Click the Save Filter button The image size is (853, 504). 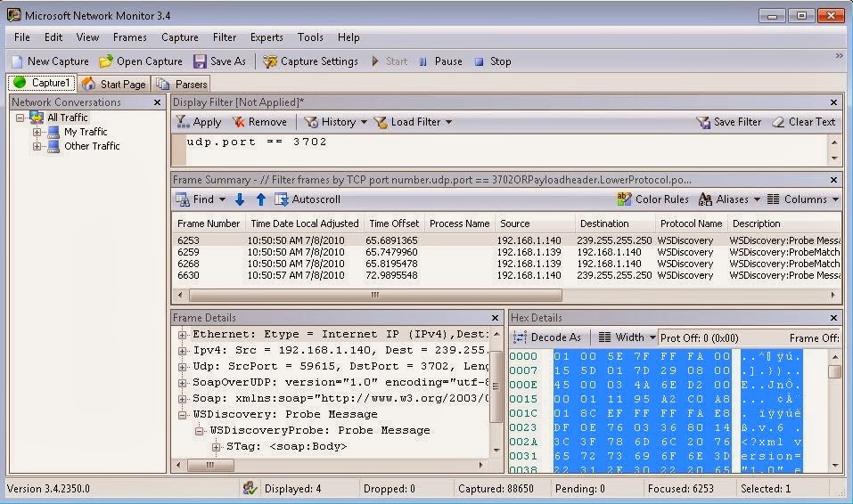[729, 122]
